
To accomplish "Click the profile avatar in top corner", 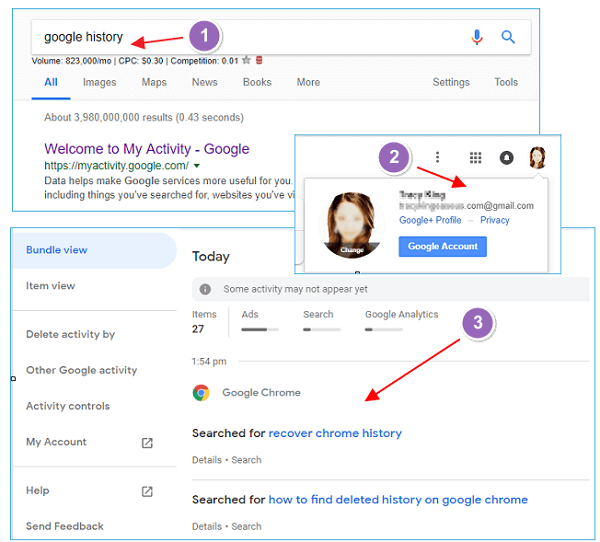I will [x=538, y=158].
